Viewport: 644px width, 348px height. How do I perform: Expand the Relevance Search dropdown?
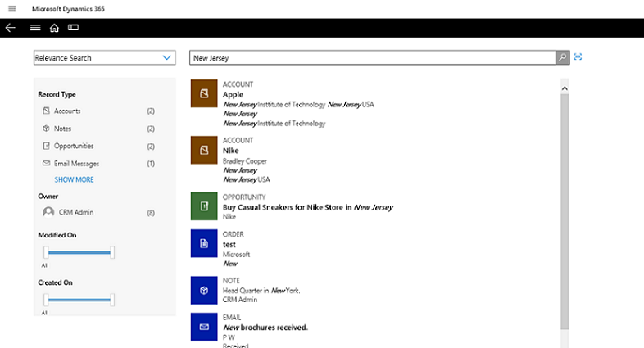105,58
